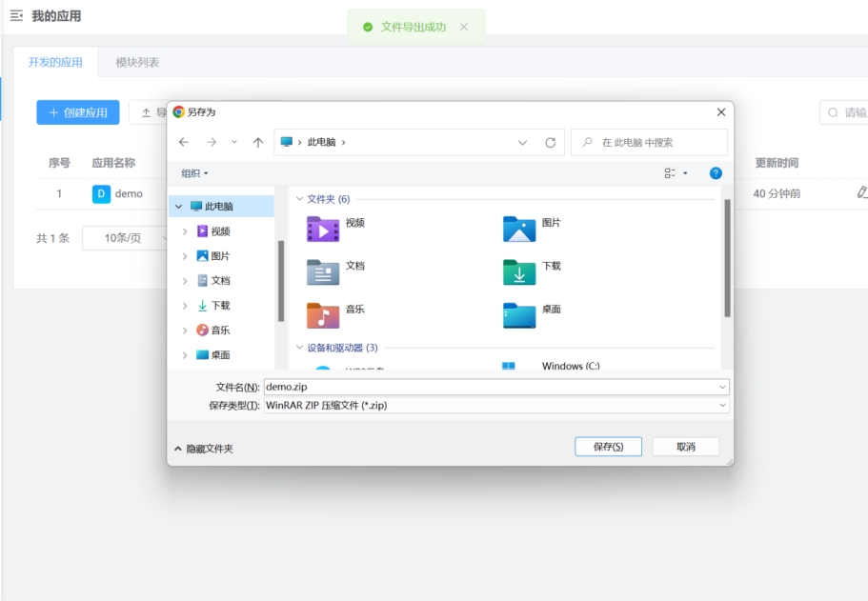The image size is (868, 601).
Task: Click the 取消 button
Action: pyautogui.click(x=686, y=447)
